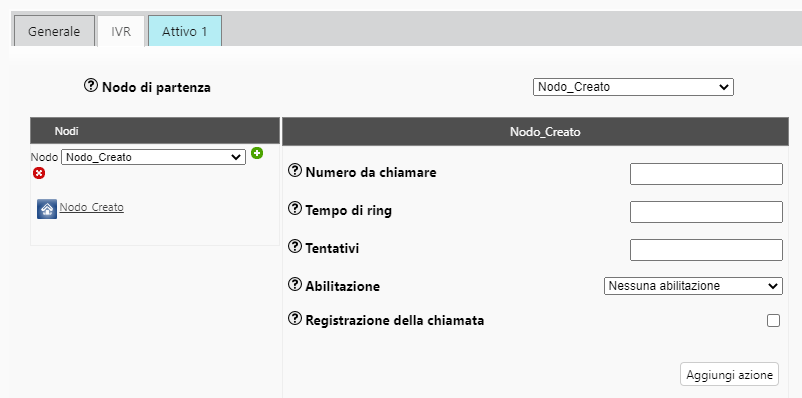
Task: Select the IVR tab
Action: point(121,31)
